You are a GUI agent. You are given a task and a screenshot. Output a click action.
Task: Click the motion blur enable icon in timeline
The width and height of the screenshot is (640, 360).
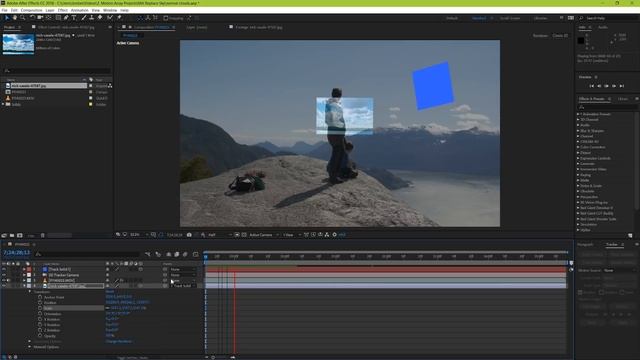pos(185,254)
